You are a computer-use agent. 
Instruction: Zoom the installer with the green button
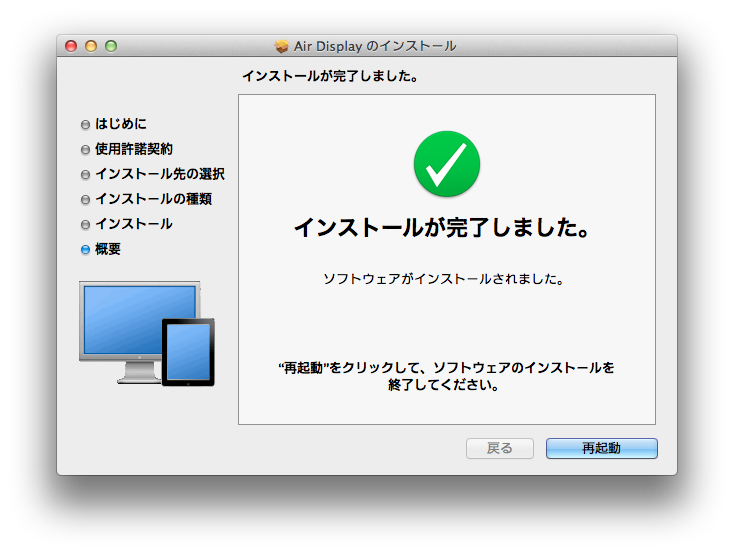(111, 46)
